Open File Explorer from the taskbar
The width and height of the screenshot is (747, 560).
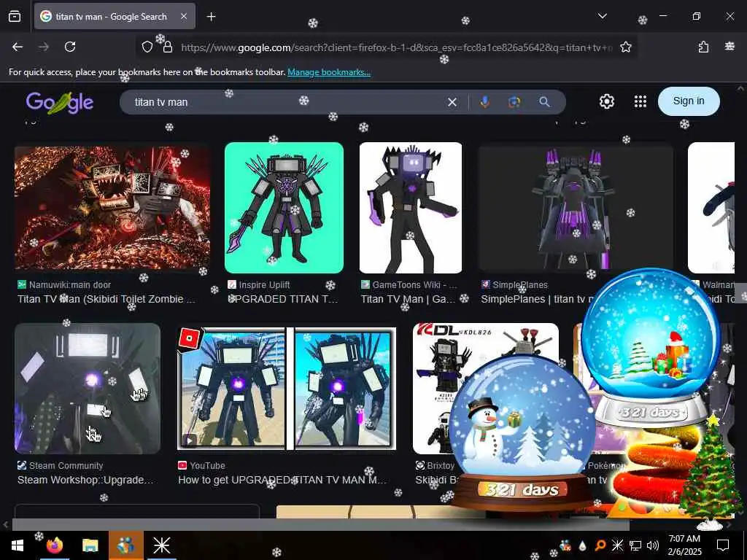click(x=90, y=545)
